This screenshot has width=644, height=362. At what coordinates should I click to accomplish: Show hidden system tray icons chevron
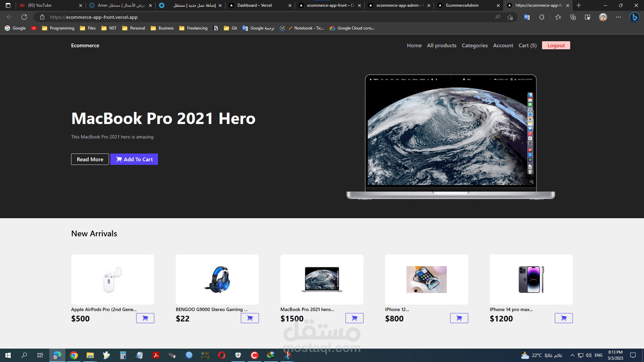[572, 355]
